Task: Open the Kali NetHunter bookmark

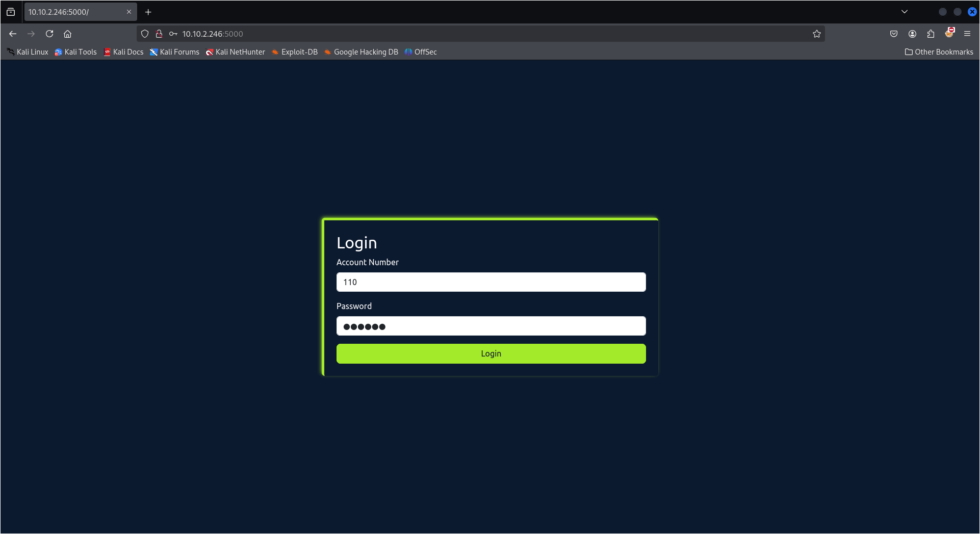Action: tap(235, 52)
